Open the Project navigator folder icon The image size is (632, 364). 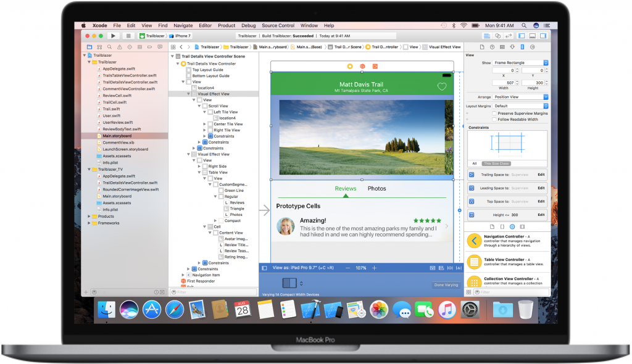[x=89, y=47]
